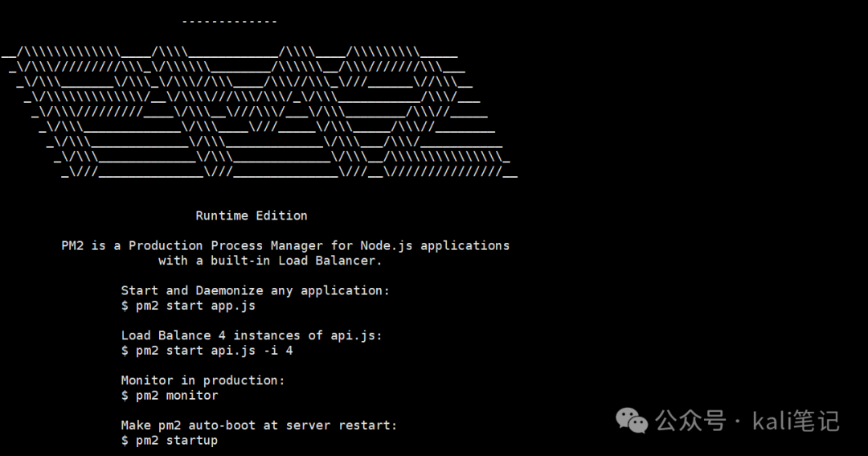
Task: Click the "Runtime Edition" heading text
Action: [x=252, y=216]
